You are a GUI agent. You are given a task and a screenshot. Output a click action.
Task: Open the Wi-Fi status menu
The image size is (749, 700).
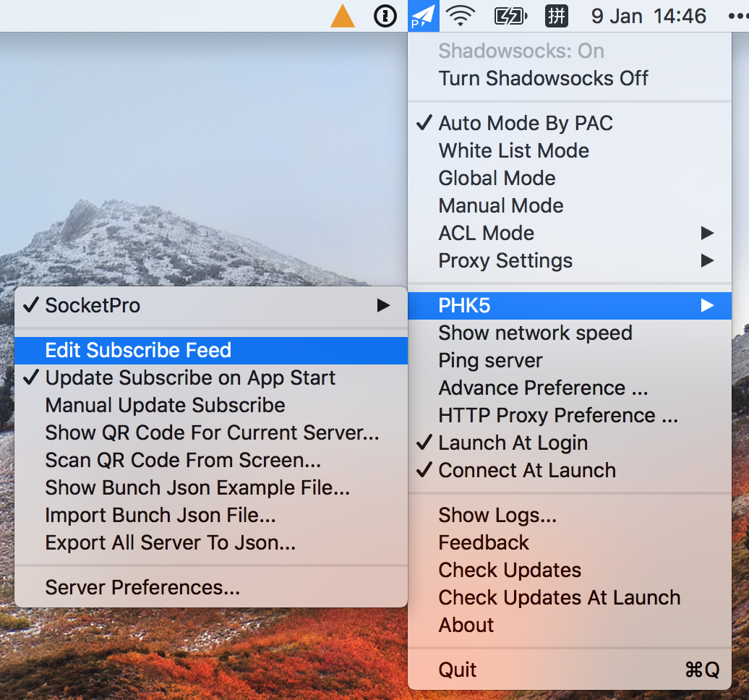[461, 16]
